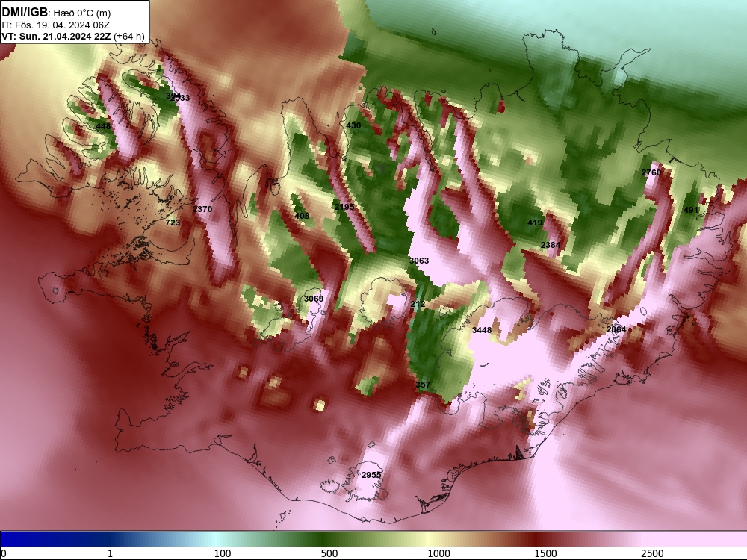Click the map value label 430
This screenshot has height=560, width=747.
pyautogui.click(x=353, y=125)
